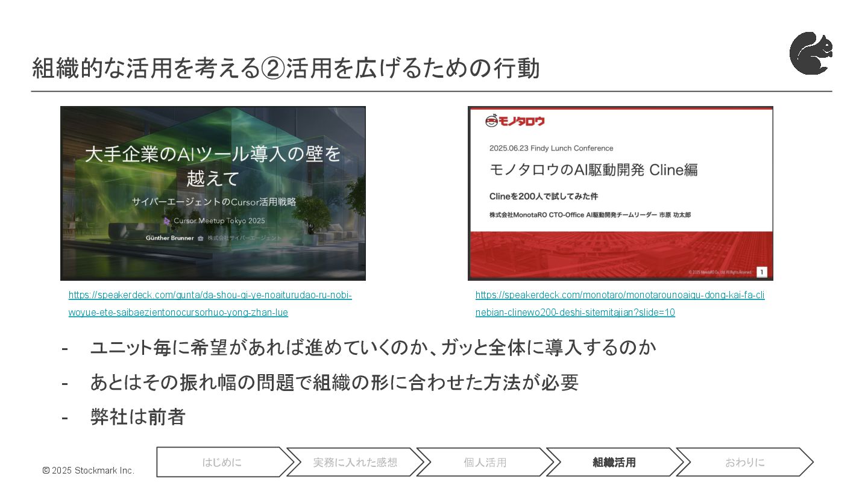Click the モノタロウ logo in right thumbnail

(x=515, y=121)
